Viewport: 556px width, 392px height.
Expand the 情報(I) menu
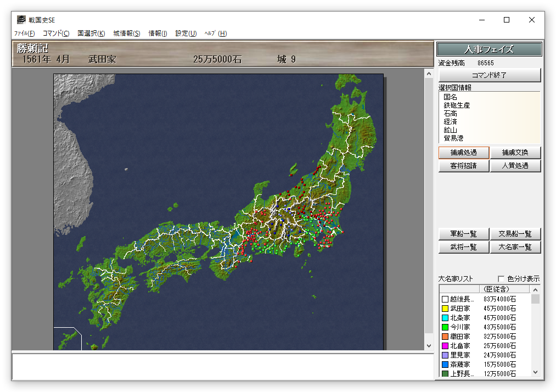158,33
